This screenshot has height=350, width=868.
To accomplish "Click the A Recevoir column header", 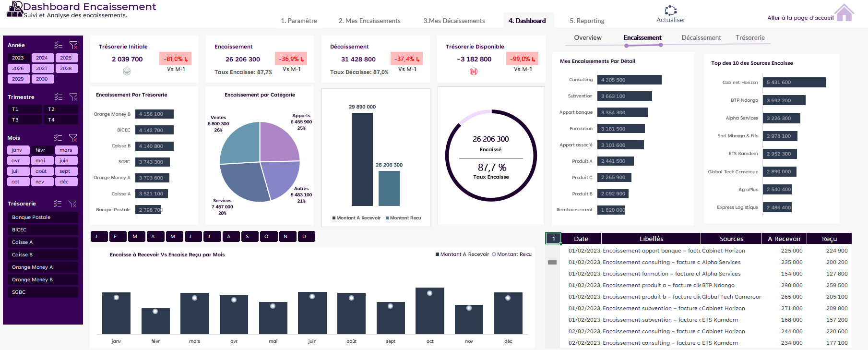I will click(784, 239).
